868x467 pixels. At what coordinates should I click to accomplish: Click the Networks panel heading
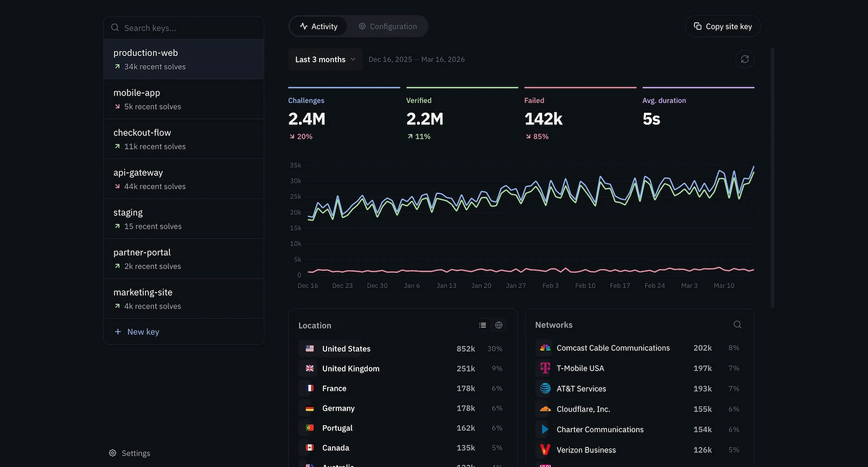(x=553, y=324)
